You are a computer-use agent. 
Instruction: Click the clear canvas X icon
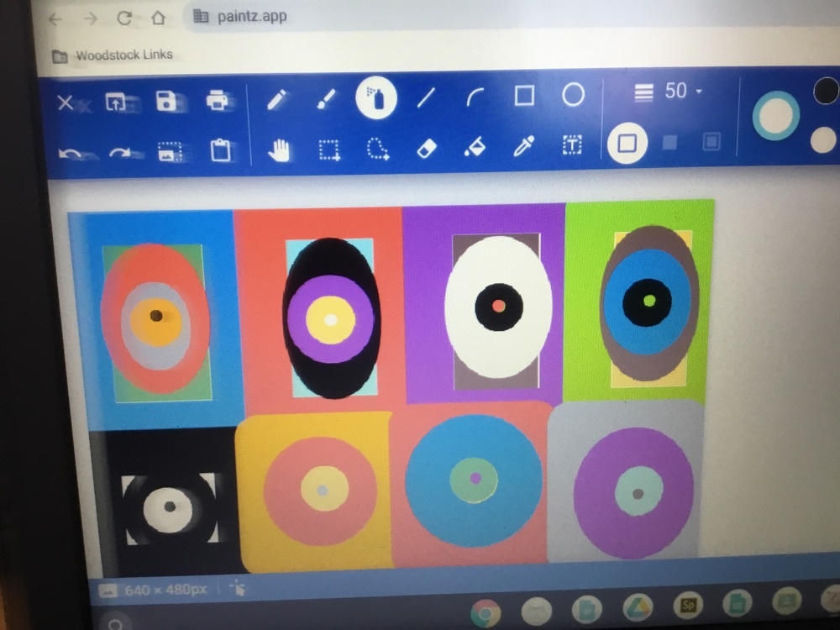66,102
